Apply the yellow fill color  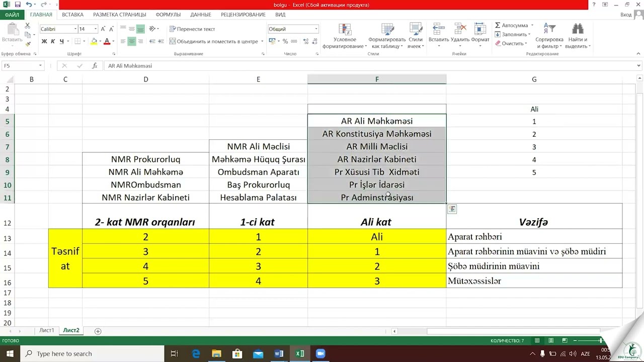click(94, 41)
